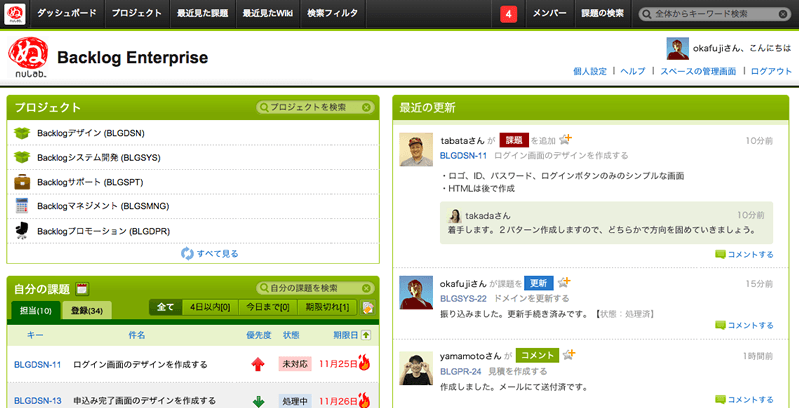The width and height of the screenshot is (799, 408).
Task: Click the red up-arrow priority icon for BLGDSN-11
Action: pos(259,364)
